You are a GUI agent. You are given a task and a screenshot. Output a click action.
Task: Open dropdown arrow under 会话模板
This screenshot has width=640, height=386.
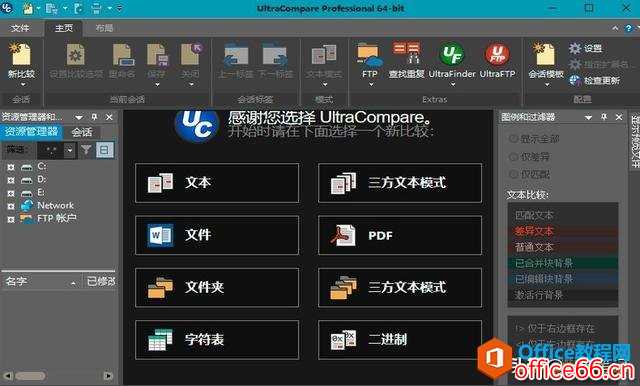click(547, 84)
